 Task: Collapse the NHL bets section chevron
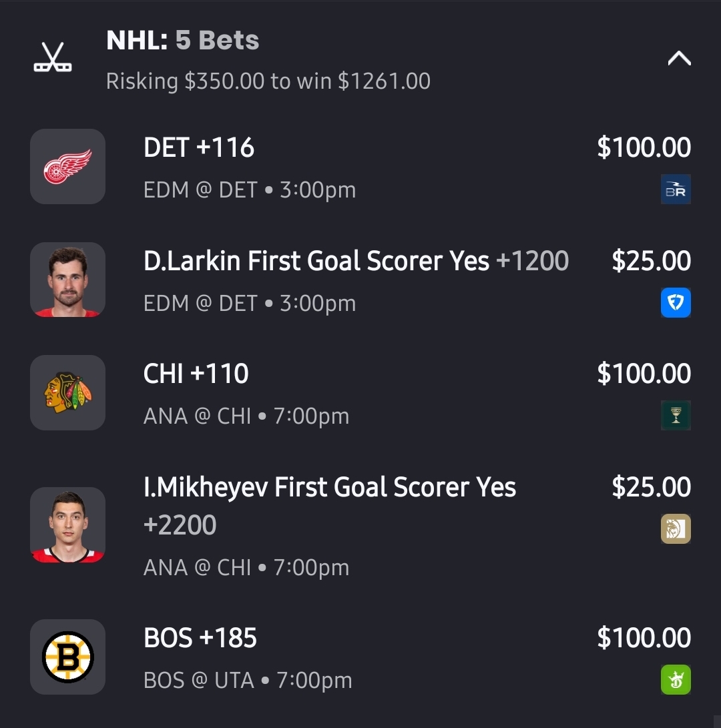tap(679, 59)
